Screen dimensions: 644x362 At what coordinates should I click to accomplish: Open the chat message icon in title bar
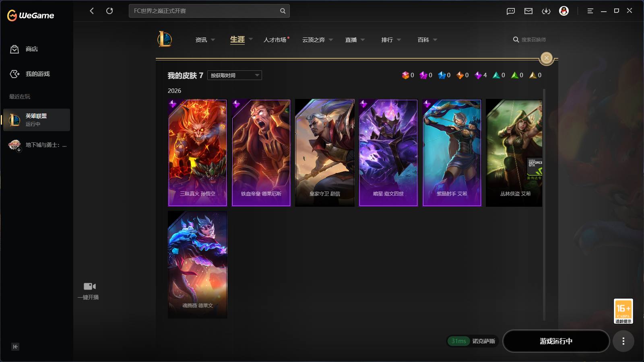(x=511, y=11)
